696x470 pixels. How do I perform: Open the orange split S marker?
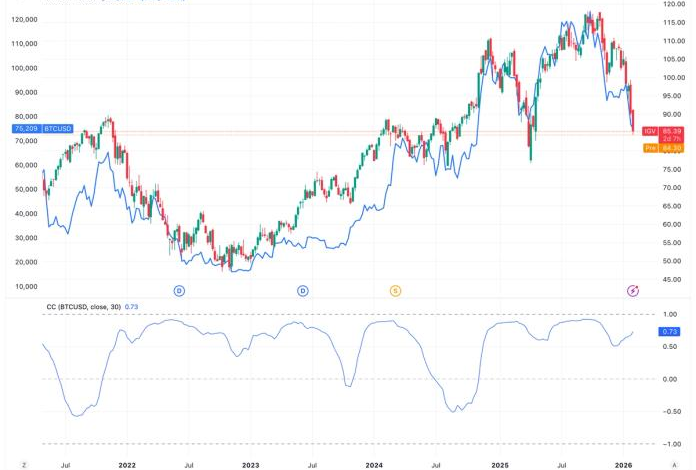(x=395, y=290)
